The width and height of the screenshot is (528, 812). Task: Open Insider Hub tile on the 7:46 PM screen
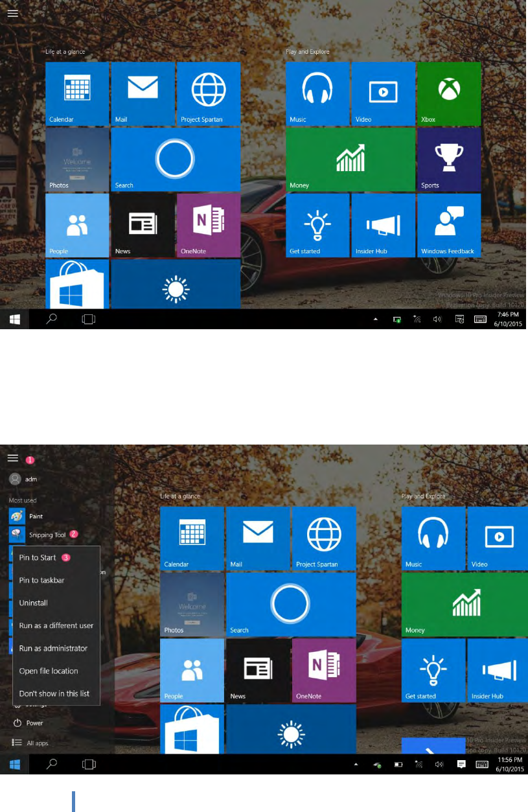tap(384, 225)
